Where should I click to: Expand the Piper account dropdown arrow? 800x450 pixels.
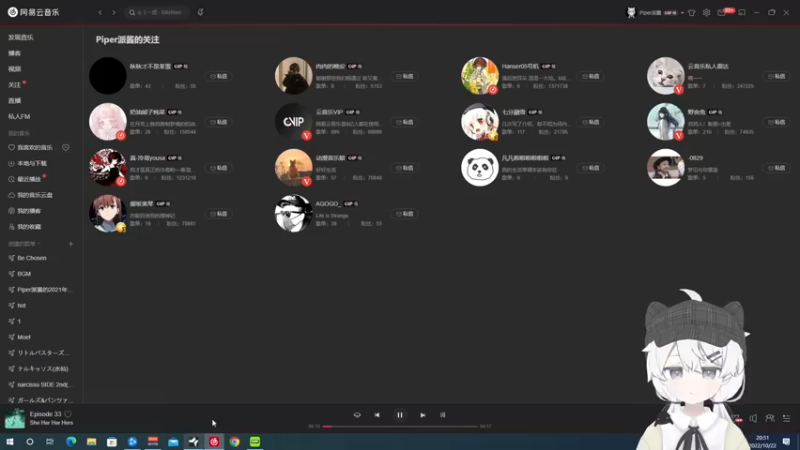point(682,13)
